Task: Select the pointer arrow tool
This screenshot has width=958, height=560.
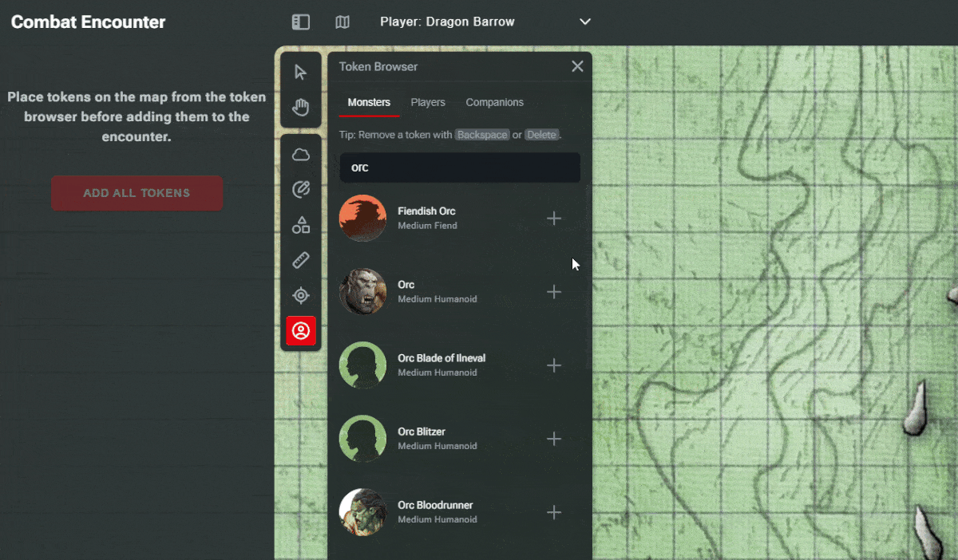Action: [x=301, y=73]
